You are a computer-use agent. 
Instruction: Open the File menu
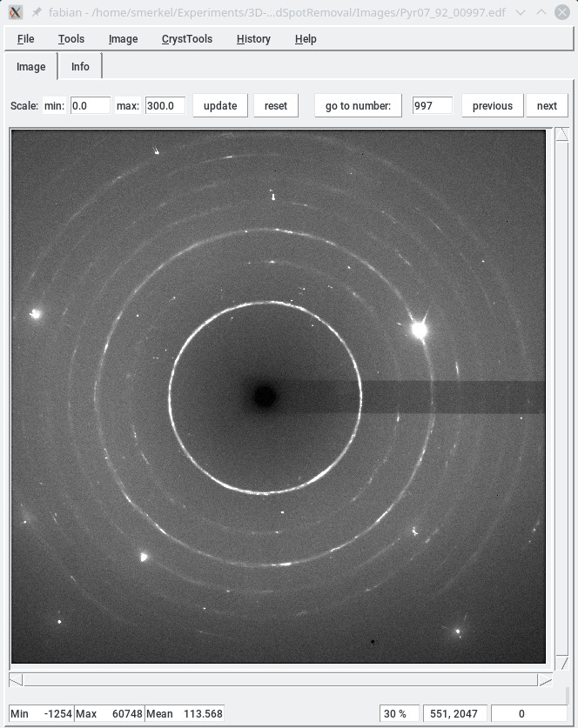(x=25, y=39)
